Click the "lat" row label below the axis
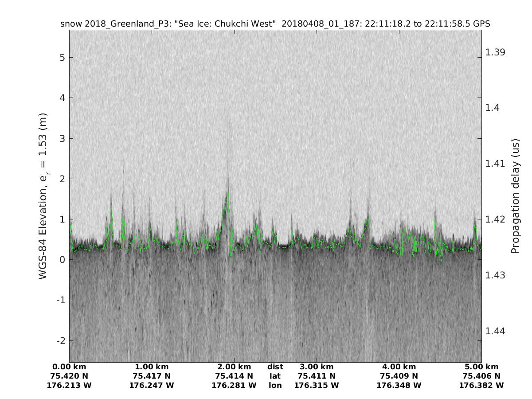 275,376
